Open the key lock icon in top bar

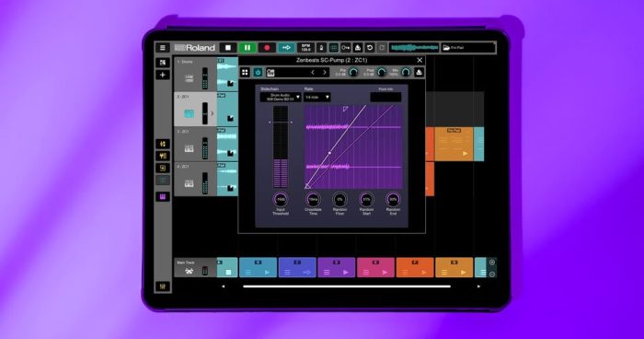tap(345, 48)
